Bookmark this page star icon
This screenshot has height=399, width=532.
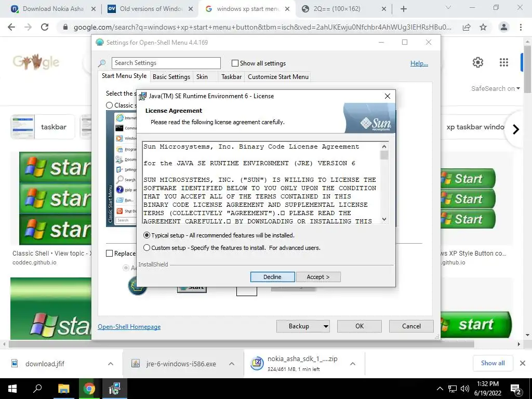[483, 27]
